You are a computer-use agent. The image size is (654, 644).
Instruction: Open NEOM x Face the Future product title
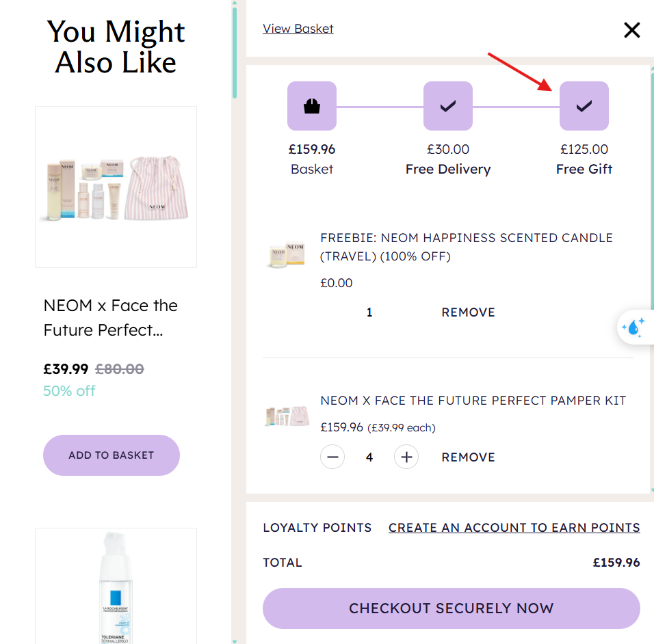[111, 318]
